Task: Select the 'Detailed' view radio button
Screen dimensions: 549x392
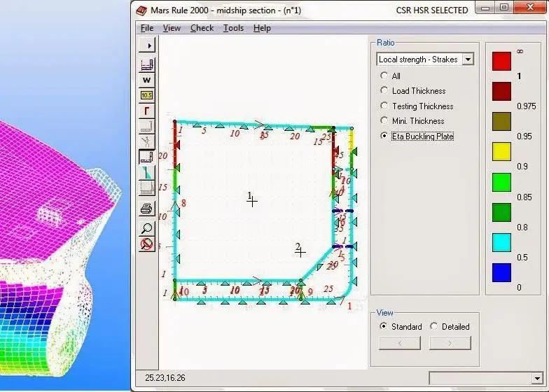Action: point(434,326)
